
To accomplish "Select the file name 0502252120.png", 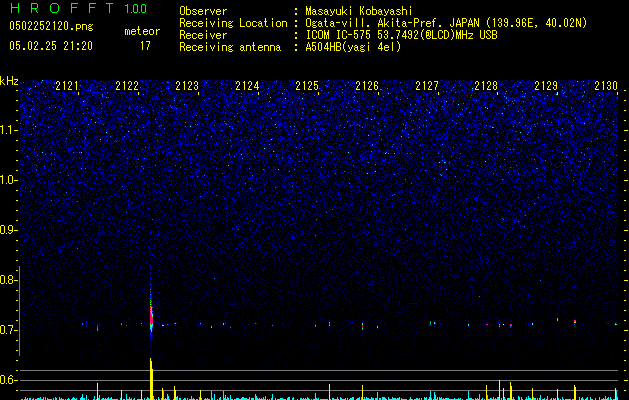I will pyautogui.click(x=51, y=27).
